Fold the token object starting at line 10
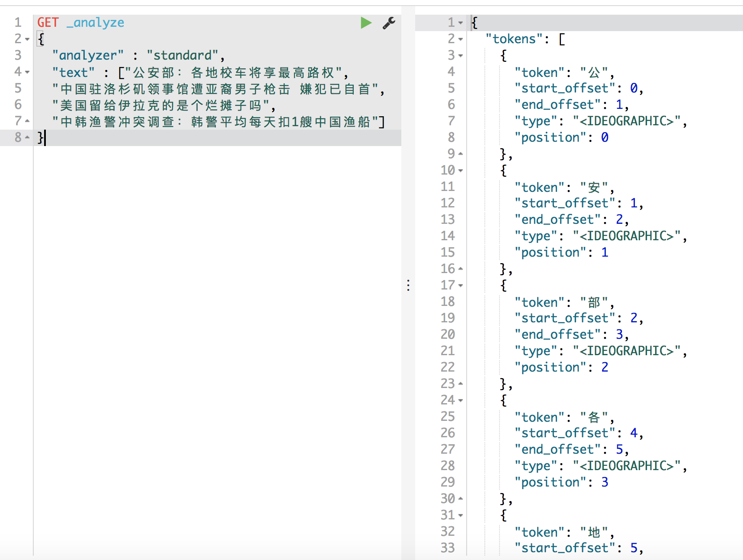The width and height of the screenshot is (743, 560). click(x=461, y=171)
